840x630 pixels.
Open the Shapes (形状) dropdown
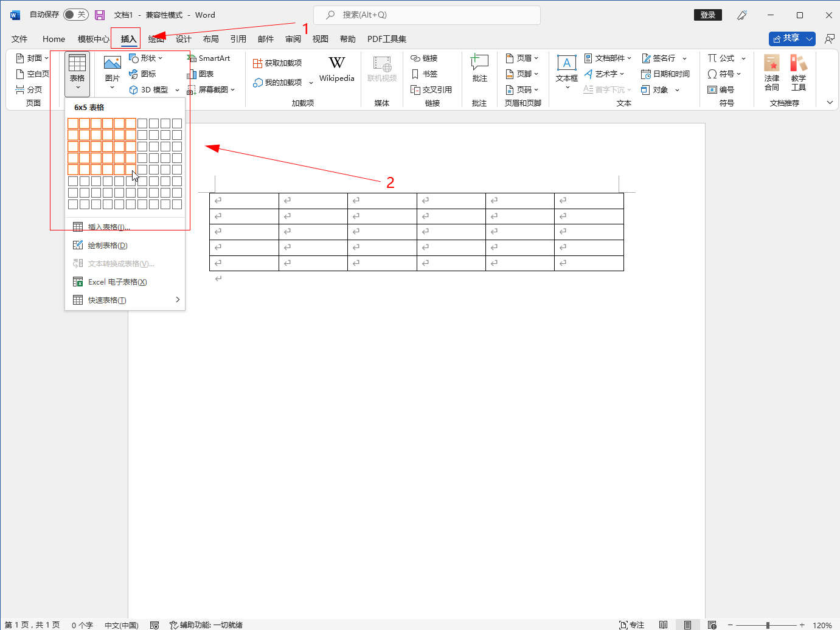(147, 58)
